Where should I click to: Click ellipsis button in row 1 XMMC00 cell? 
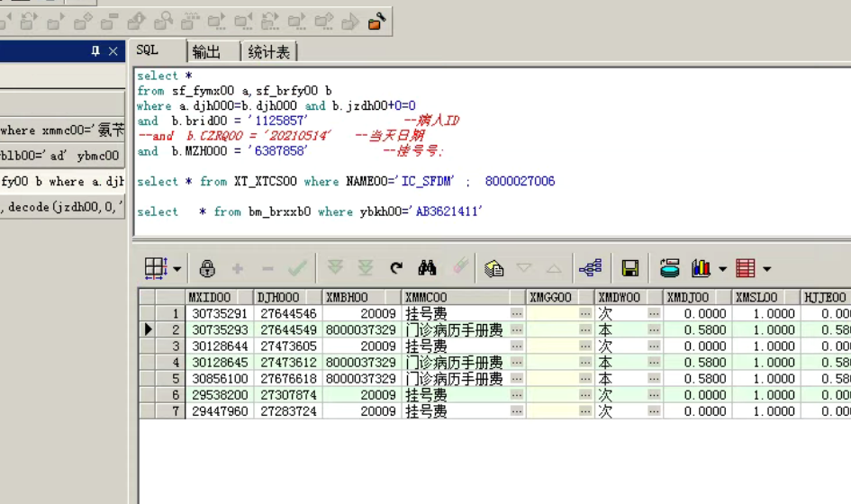516,314
